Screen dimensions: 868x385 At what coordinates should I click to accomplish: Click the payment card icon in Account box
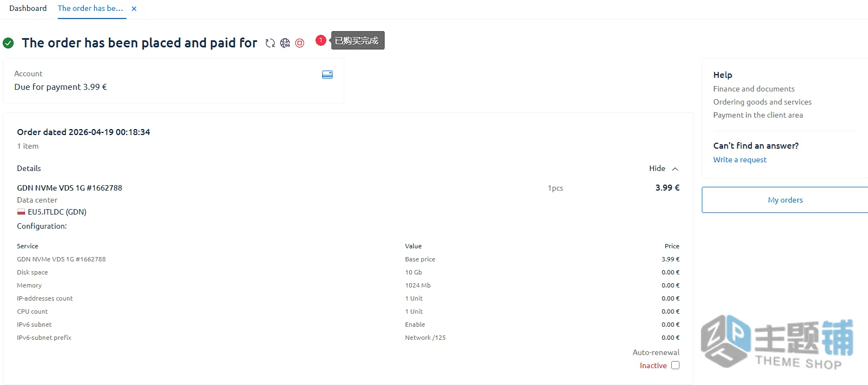[327, 75]
